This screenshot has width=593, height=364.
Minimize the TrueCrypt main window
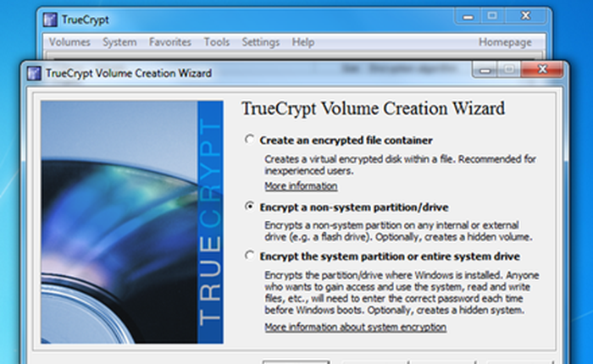tap(468, 16)
